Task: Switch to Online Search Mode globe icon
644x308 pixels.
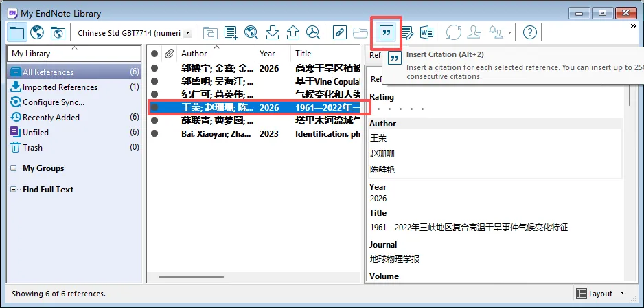Action: click(37, 32)
